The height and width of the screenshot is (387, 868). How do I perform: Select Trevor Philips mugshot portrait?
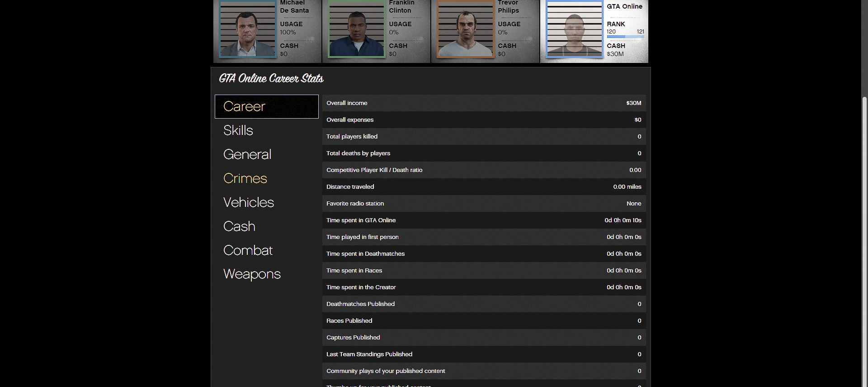[465, 29]
